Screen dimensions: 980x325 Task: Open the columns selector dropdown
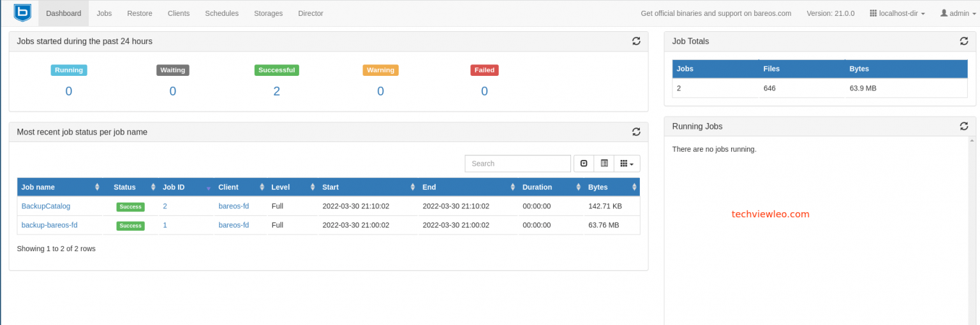(x=627, y=164)
